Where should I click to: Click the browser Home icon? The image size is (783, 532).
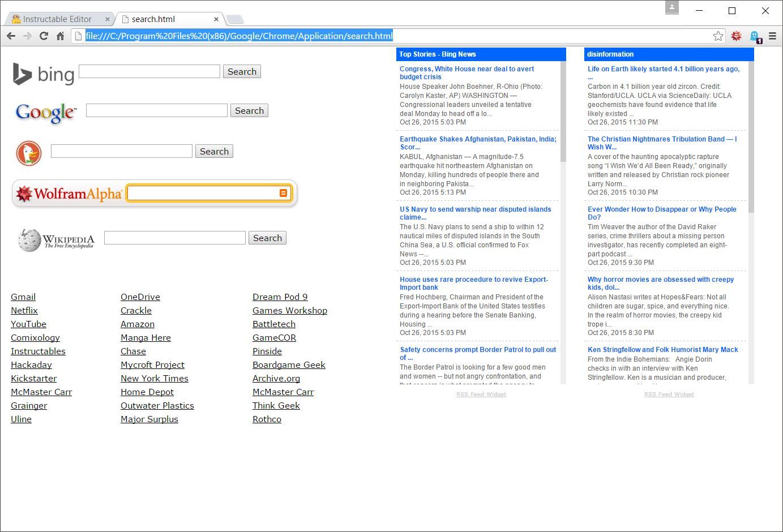click(61, 35)
